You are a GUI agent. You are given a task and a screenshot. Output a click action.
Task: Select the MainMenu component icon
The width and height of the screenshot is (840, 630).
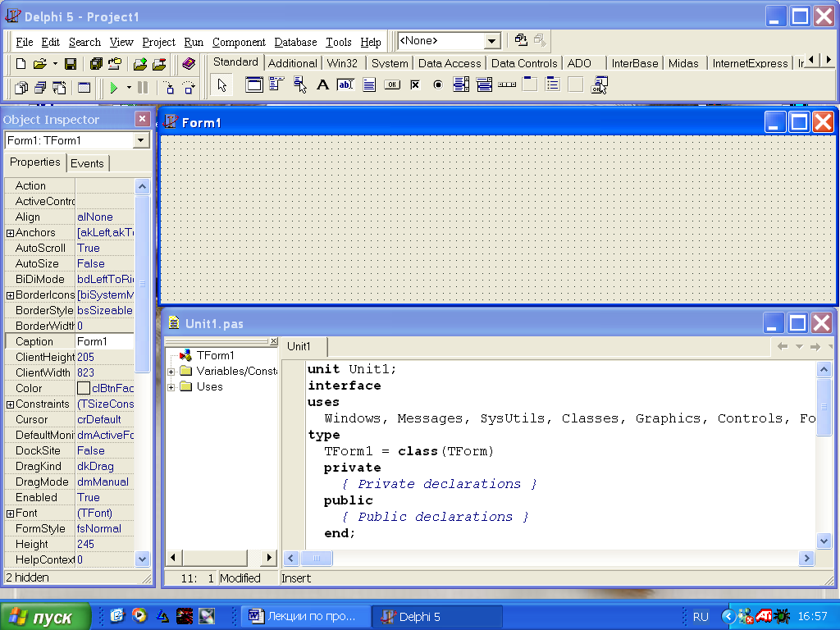click(276, 84)
